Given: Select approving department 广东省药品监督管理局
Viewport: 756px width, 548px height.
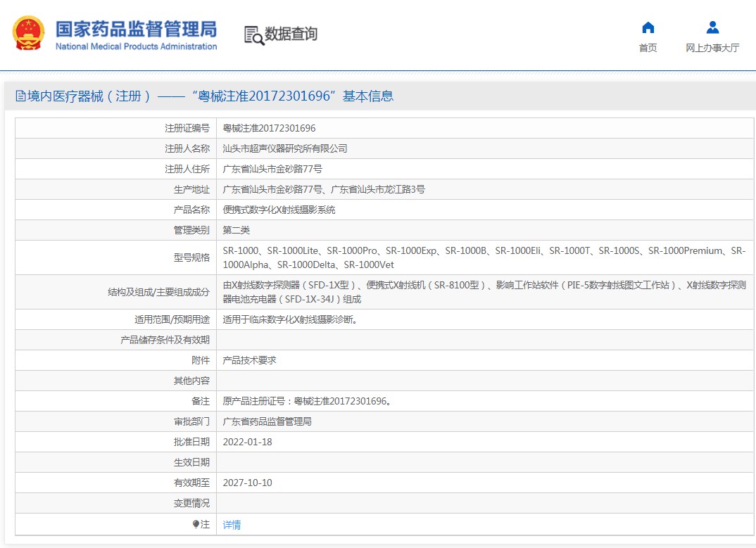Looking at the screenshot, I should (x=267, y=421).
